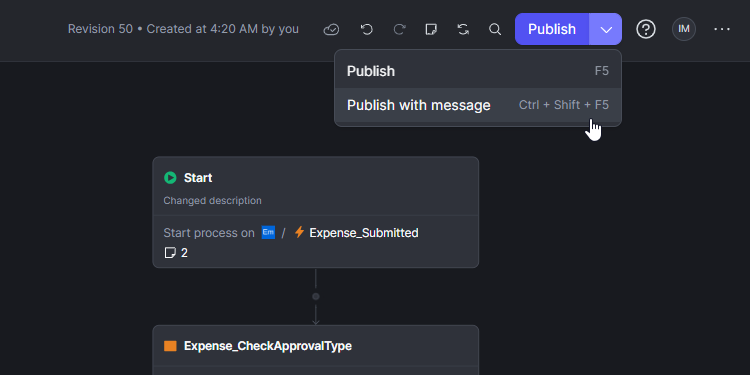
Task: Select the Start node title
Action: [x=198, y=178]
